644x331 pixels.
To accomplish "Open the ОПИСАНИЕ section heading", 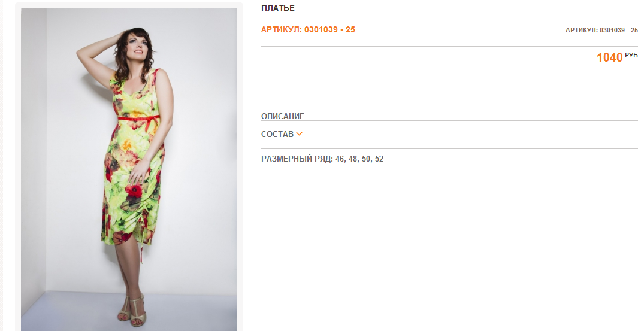I will (283, 116).
